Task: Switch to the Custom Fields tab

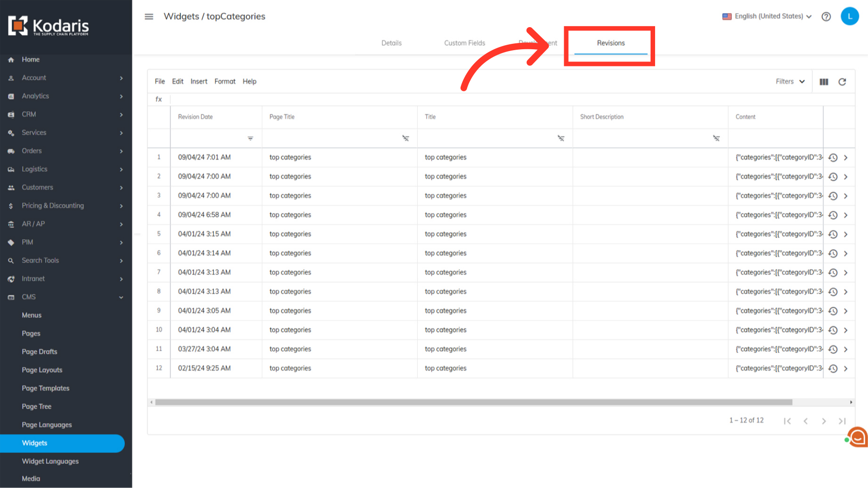Action: tap(464, 43)
